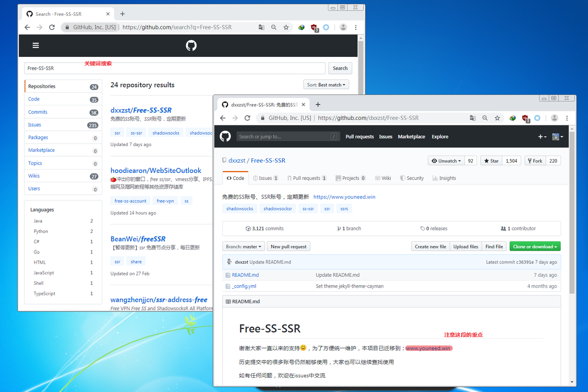The image size is (588, 392).
Task: Click https://www.youneed.win link in description
Action: [x=344, y=196]
